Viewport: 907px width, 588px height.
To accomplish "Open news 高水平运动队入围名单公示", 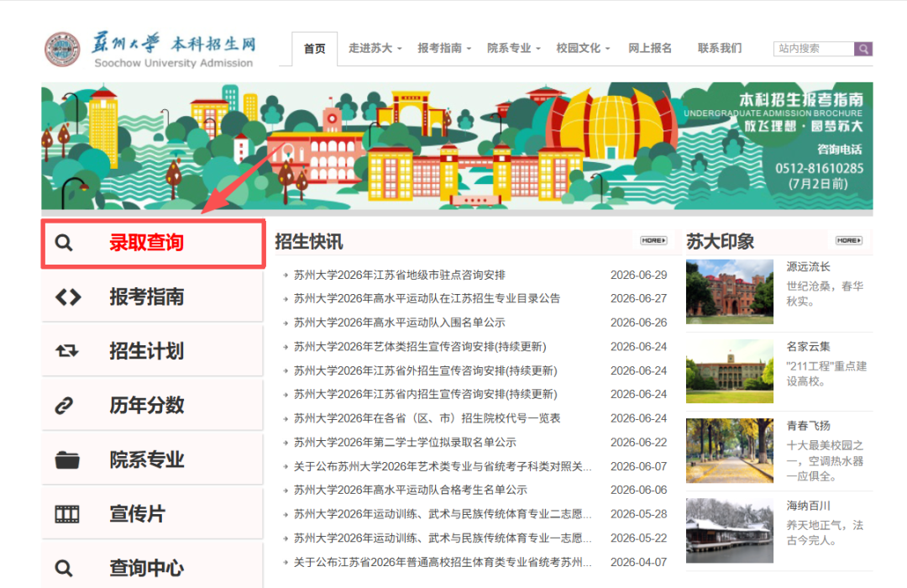I will coord(399,323).
